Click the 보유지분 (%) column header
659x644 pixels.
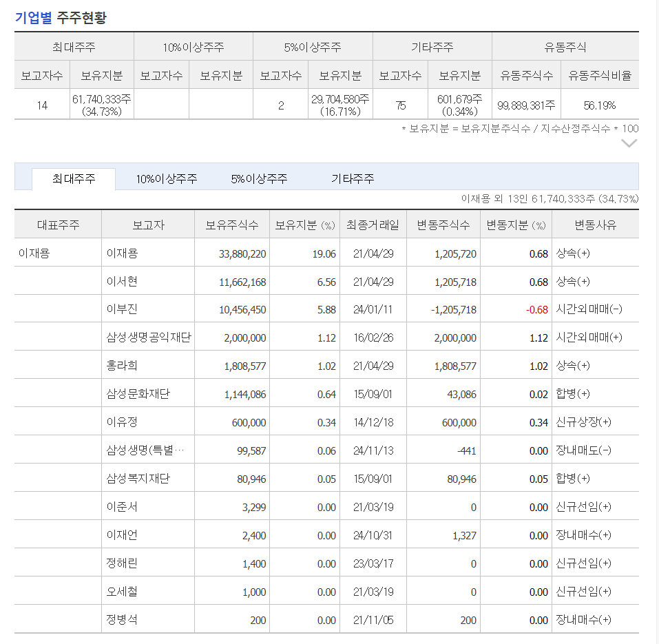tap(304, 225)
